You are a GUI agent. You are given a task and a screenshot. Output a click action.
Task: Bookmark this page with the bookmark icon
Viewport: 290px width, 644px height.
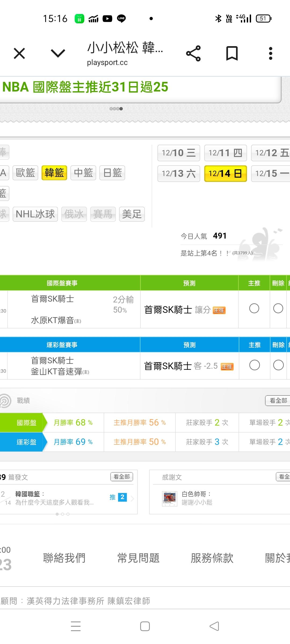click(x=232, y=53)
